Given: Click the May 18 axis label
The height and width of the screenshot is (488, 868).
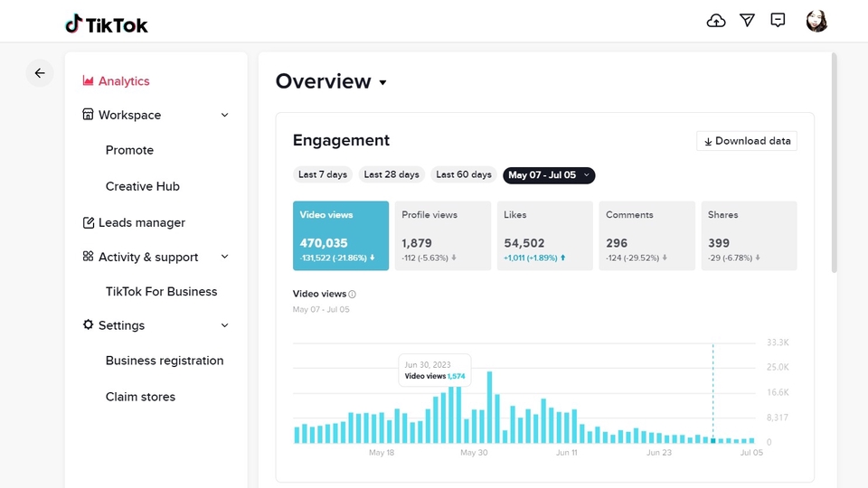Looking at the screenshot, I should [x=382, y=453].
